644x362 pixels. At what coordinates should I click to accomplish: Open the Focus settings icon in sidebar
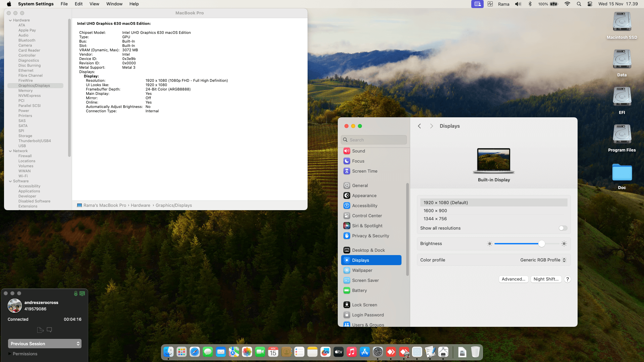(x=347, y=161)
